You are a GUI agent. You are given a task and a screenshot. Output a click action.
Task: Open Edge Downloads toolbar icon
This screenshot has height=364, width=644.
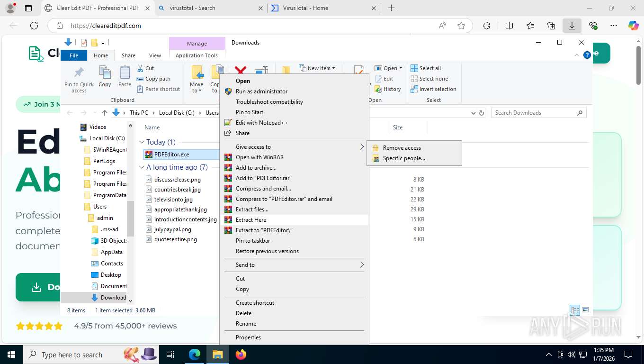572,26
